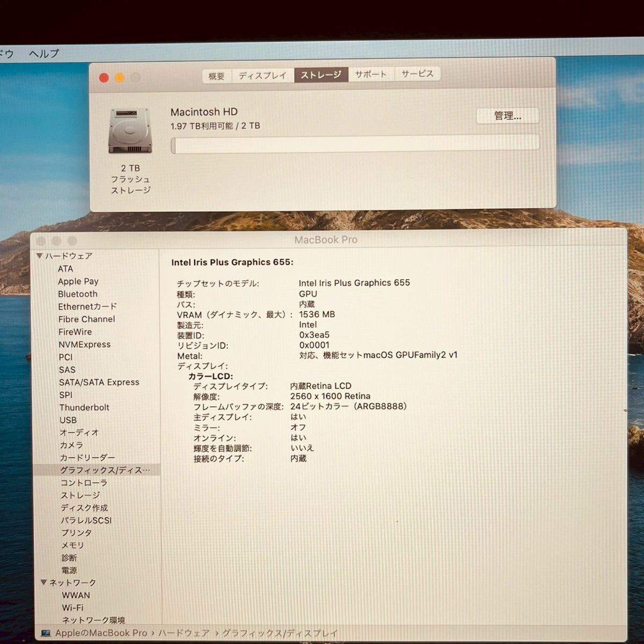Click the MacBook Pro icon in path bar

(46, 633)
